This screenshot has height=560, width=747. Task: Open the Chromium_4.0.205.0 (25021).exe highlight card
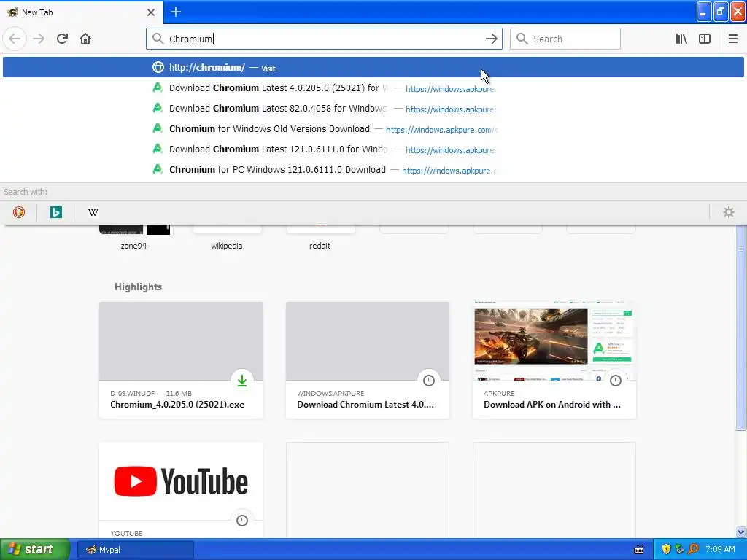point(181,360)
